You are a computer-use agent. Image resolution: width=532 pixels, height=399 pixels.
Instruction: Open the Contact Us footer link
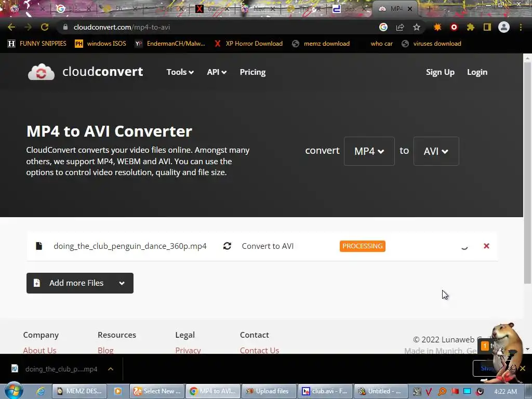[x=260, y=350]
